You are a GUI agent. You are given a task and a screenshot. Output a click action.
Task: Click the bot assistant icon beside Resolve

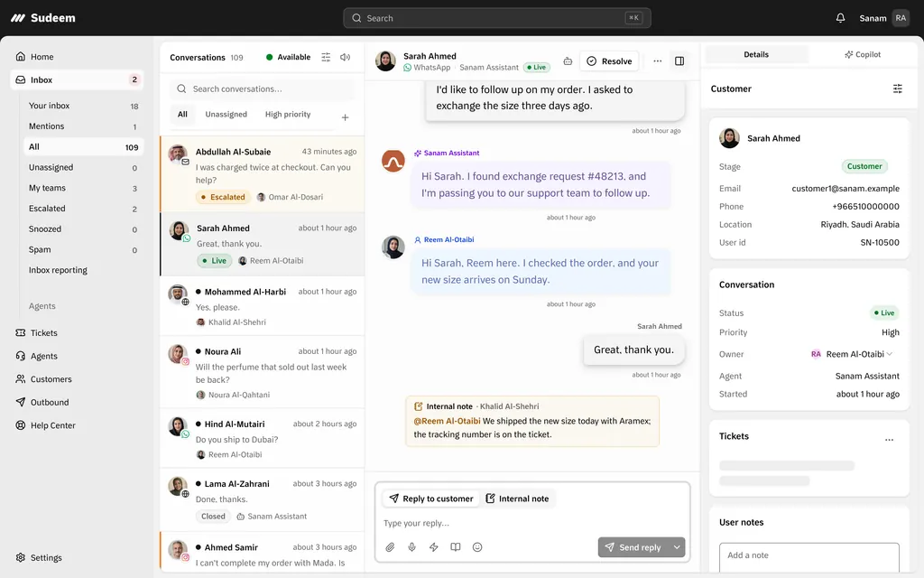click(x=568, y=61)
